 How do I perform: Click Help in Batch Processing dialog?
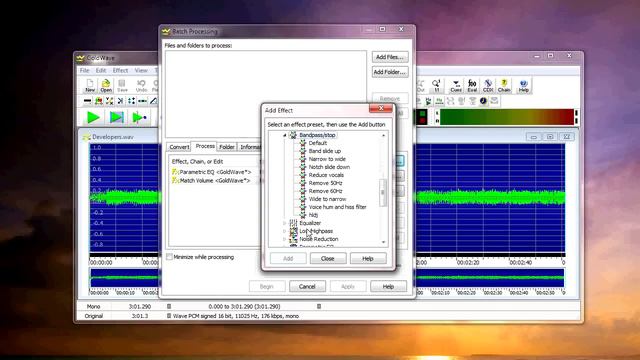tap(388, 287)
